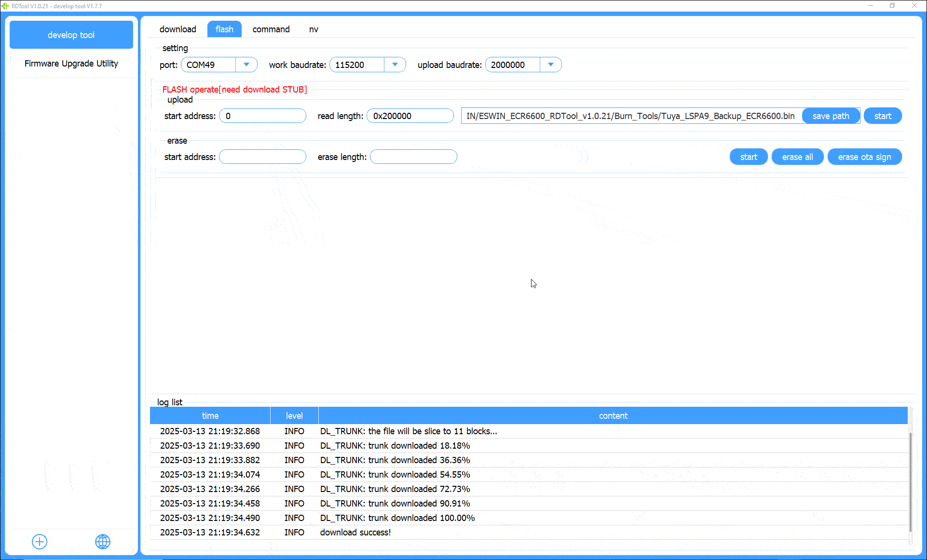Image resolution: width=927 pixels, height=560 pixels.
Task: Focus the backup file save path field
Action: 631,116
